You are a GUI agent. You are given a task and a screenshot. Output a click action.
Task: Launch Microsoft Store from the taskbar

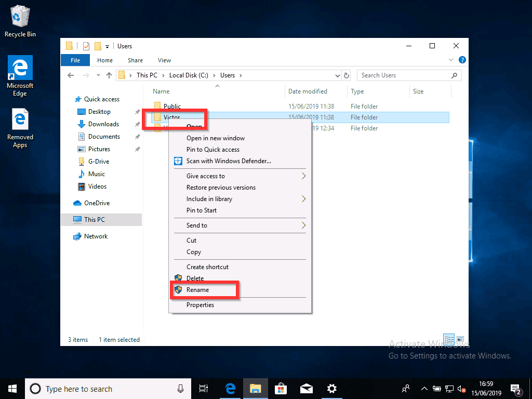pyautogui.click(x=281, y=389)
